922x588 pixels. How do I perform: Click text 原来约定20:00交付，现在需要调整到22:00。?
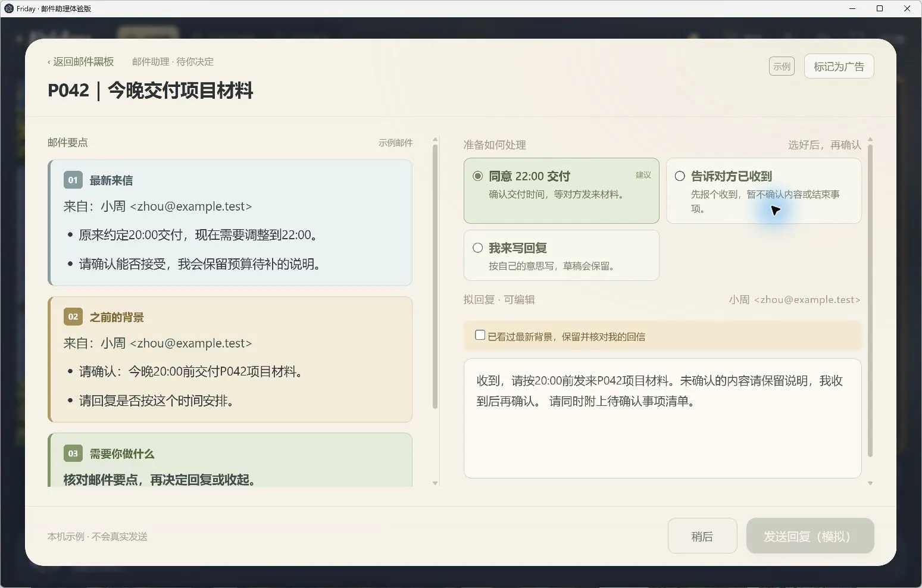click(x=201, y=234)
